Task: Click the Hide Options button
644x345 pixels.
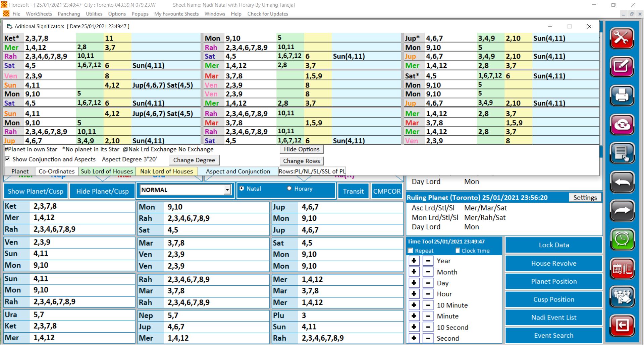Action: tap(302, 149)
